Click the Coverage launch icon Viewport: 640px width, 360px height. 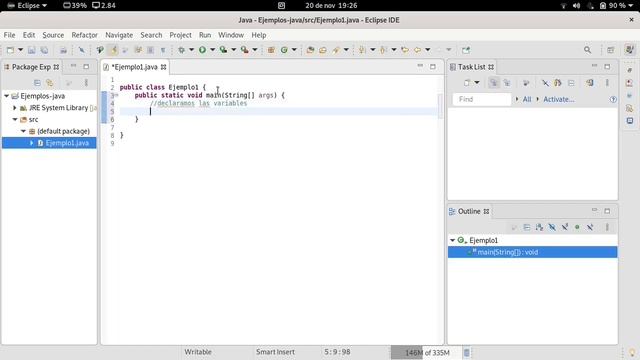[223, 50]
